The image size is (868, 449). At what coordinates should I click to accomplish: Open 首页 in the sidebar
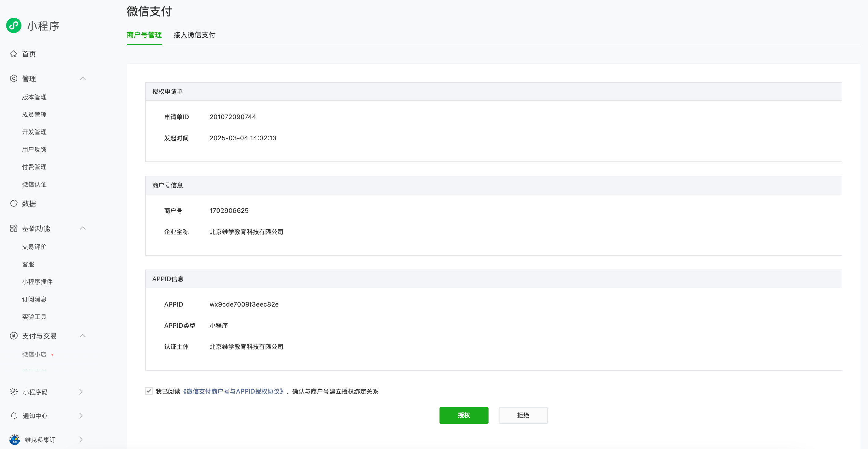(29, 54)
